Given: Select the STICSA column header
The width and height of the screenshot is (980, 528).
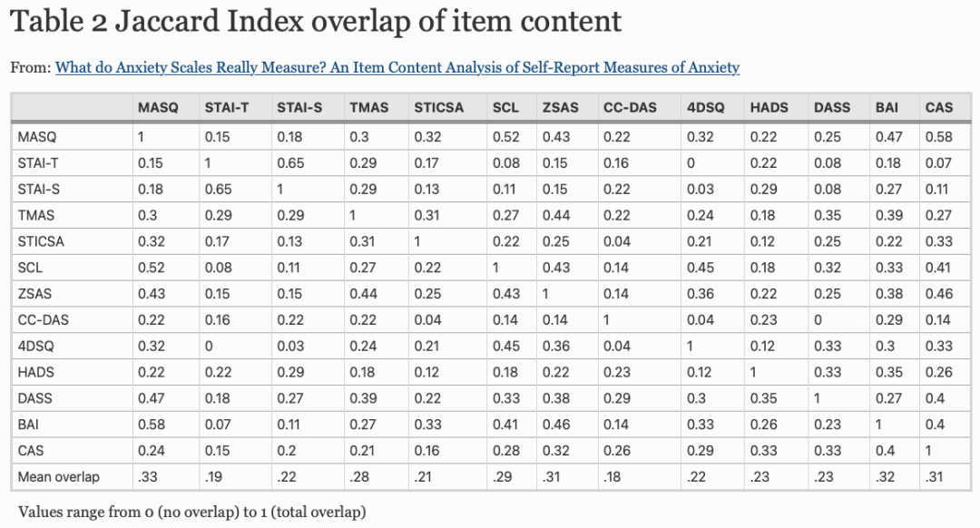Looking at the screenshot, I should [439, 107].
